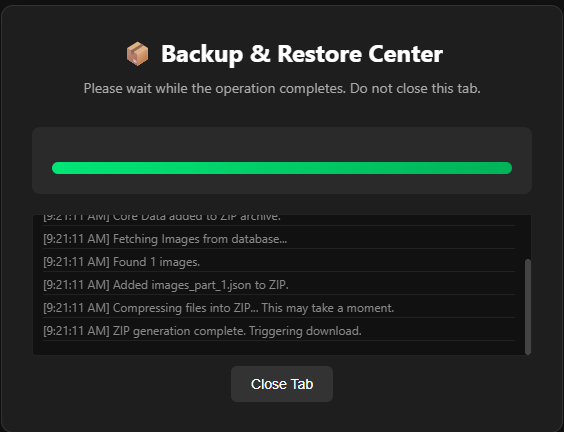Screen dimensions: 564x432
Task: Click the package box icon beside the title
Action: tap(137, 54)
